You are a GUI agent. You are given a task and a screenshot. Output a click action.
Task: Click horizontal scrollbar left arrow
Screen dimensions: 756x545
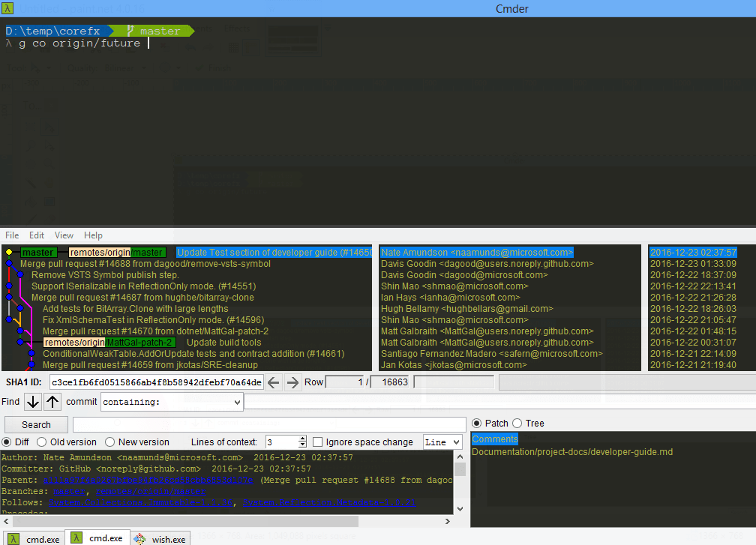6,521
